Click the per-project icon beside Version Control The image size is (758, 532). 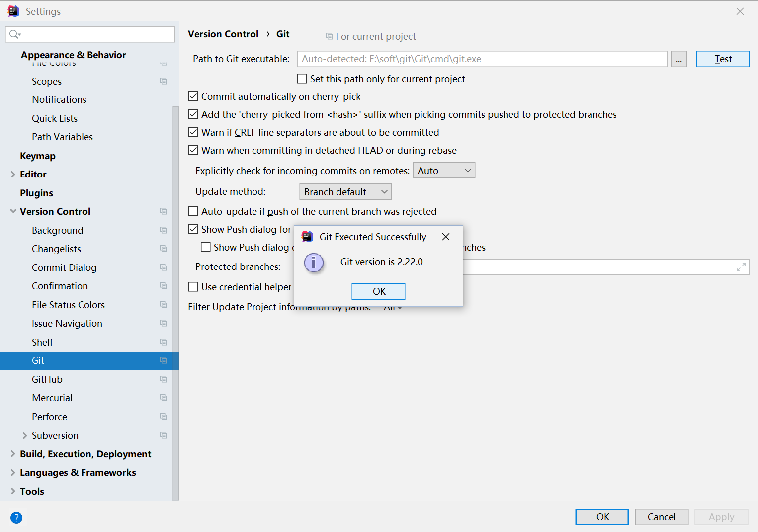click(x=163, y=211)
